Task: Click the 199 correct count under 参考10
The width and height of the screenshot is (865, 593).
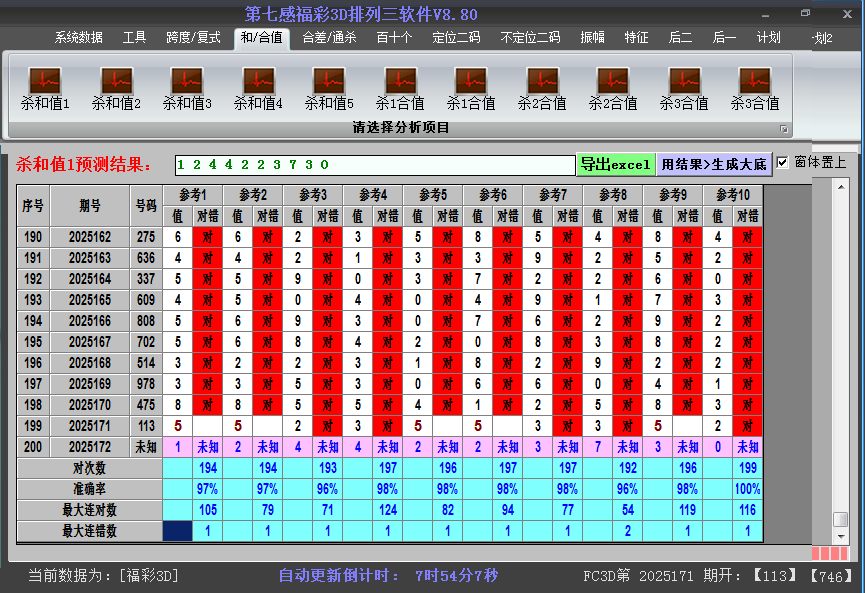Action: (747, 468)
